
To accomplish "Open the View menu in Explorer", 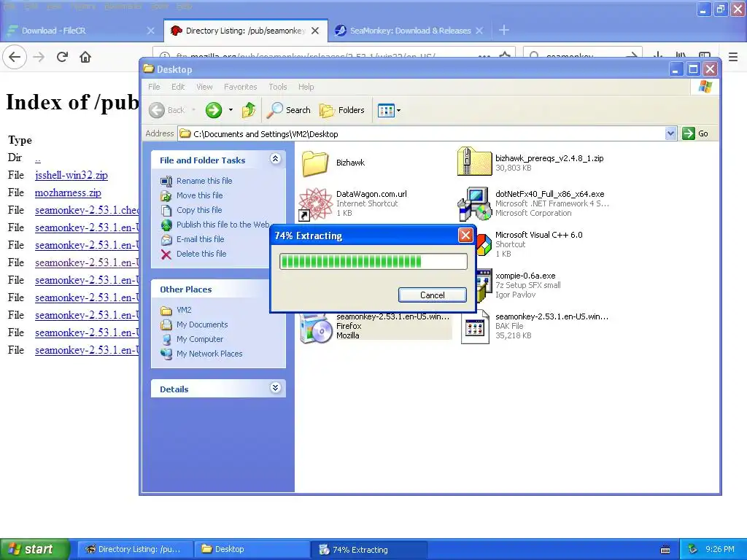I will tap(204, 87).
